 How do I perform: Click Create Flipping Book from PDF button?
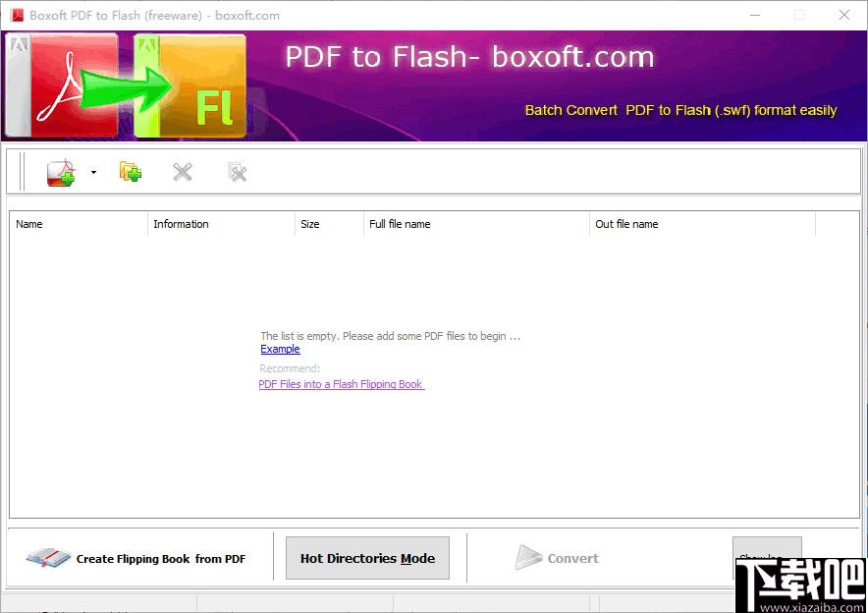[x=136, y=558]
